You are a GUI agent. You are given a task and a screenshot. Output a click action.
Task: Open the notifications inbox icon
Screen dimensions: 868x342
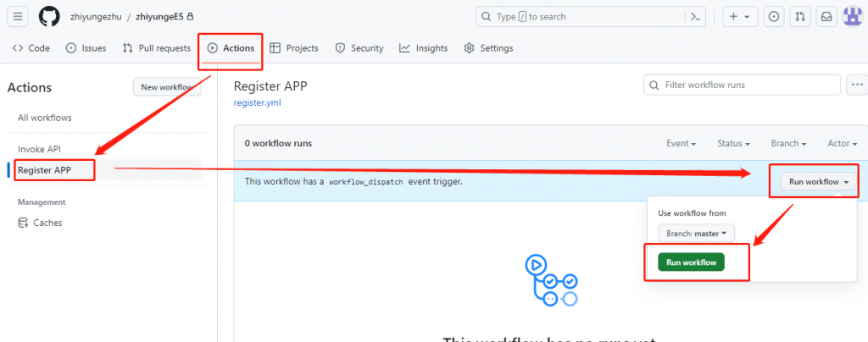coord(826,16)
